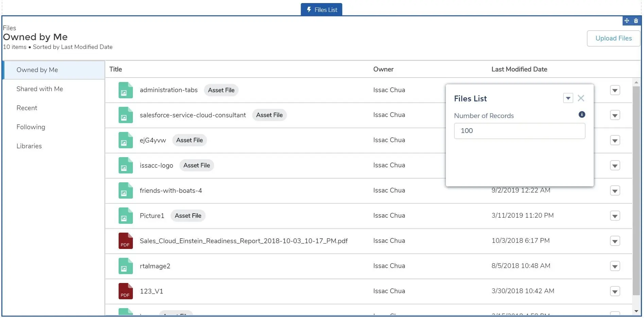This screenshot has width=644, height=318.
Task: Delete component with trash icon
Action: 636,21
